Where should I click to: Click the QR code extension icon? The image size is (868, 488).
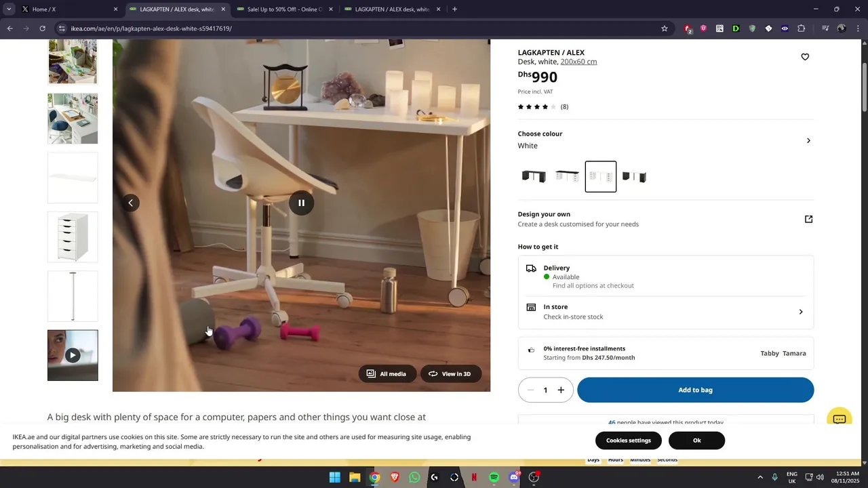pyautogui.click(x=719, y=28)
